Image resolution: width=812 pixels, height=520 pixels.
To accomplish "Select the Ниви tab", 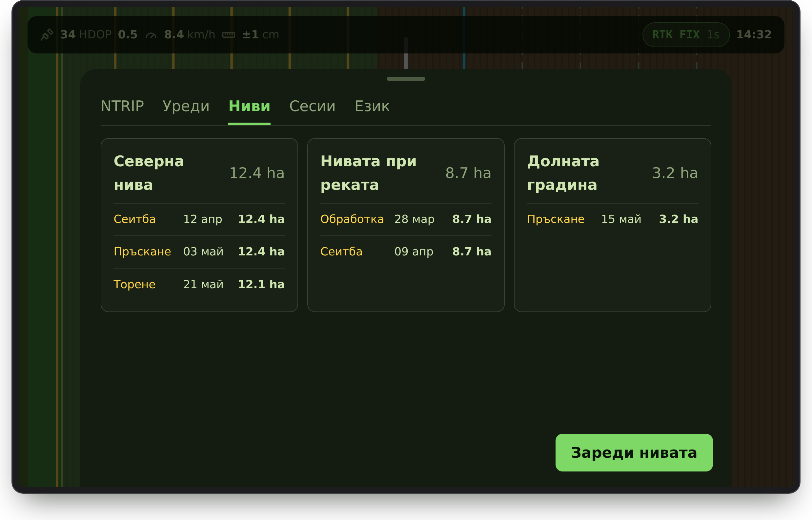I will pyautogui.click(x=249, y=106).
